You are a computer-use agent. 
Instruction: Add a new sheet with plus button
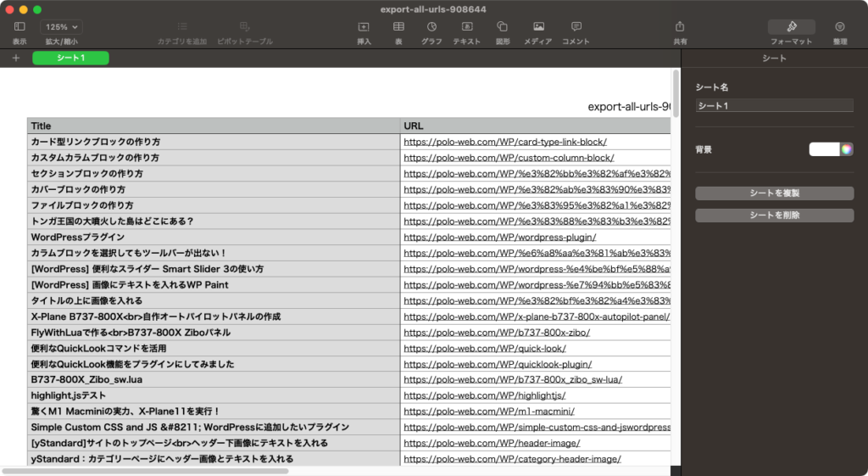(16, 58)
